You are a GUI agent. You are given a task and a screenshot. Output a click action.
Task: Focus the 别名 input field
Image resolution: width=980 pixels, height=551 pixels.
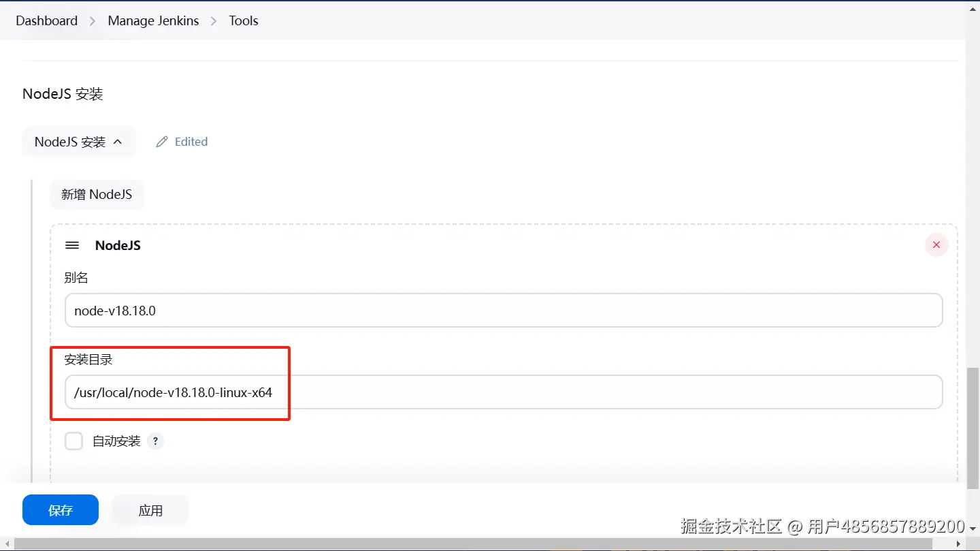coord(504,311)
